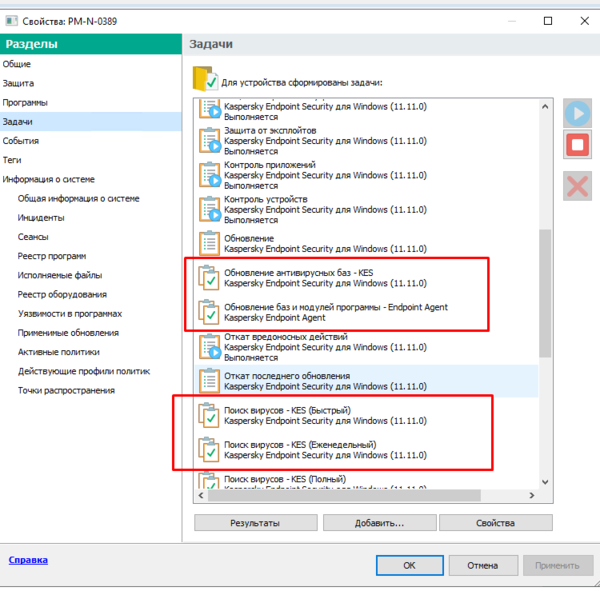
Task: Select the Откат последнего обновления task text
Action: click(287, 376)
